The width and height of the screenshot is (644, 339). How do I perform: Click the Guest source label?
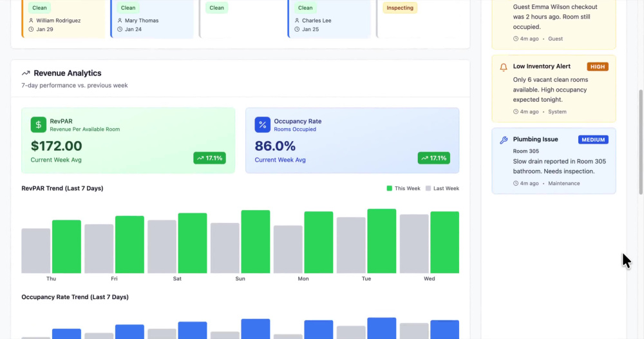(555, 39)
